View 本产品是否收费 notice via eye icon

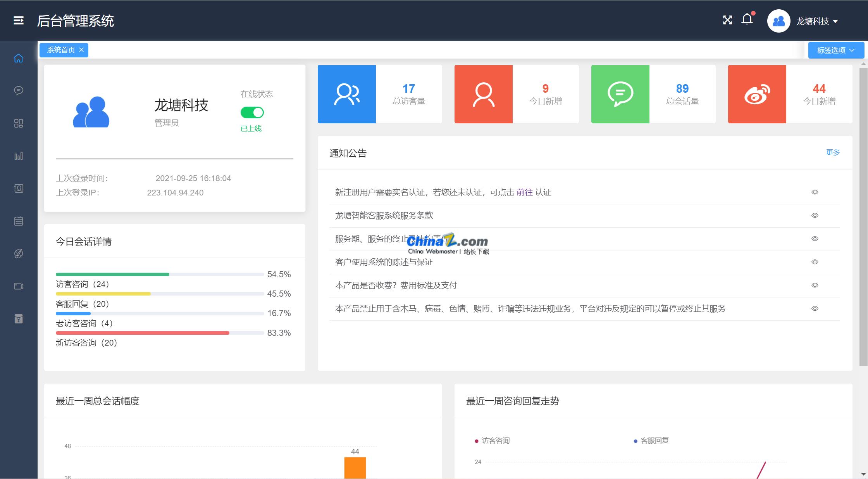[815, 285]
